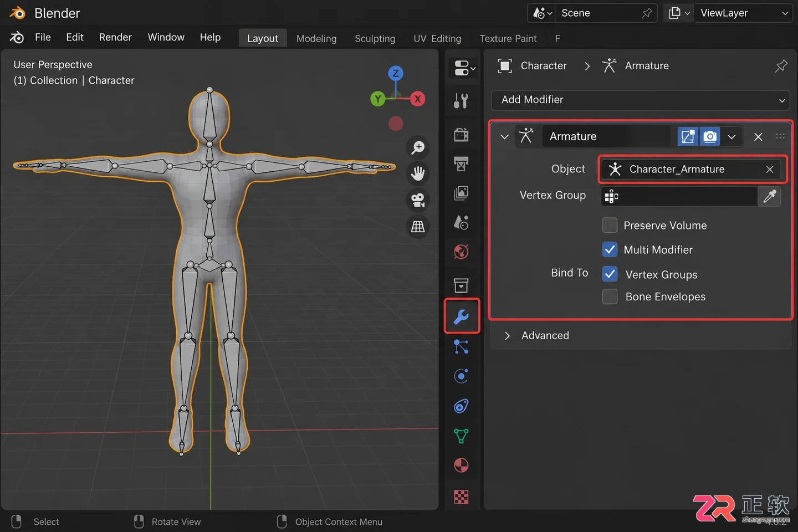Viewport: 798px width, 532px height.
Task: Enable Bone Envelopes checkbox
Action: 610,296
